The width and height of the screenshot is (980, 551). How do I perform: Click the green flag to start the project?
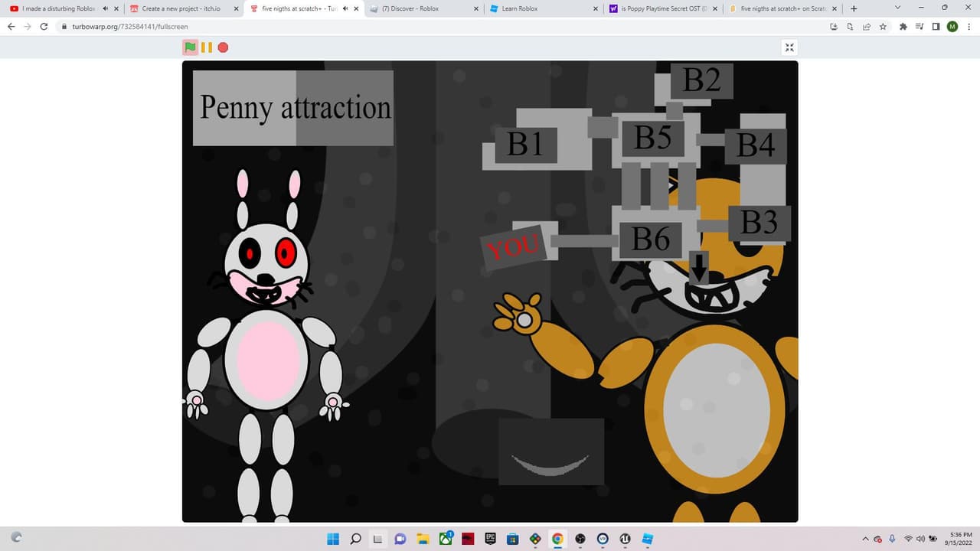190,47
